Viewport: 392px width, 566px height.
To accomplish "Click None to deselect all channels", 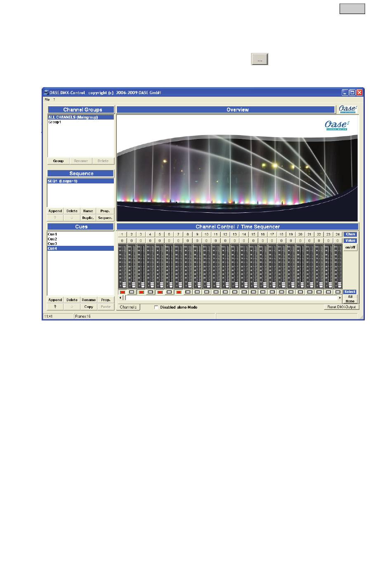I will [x=350, y=301].
